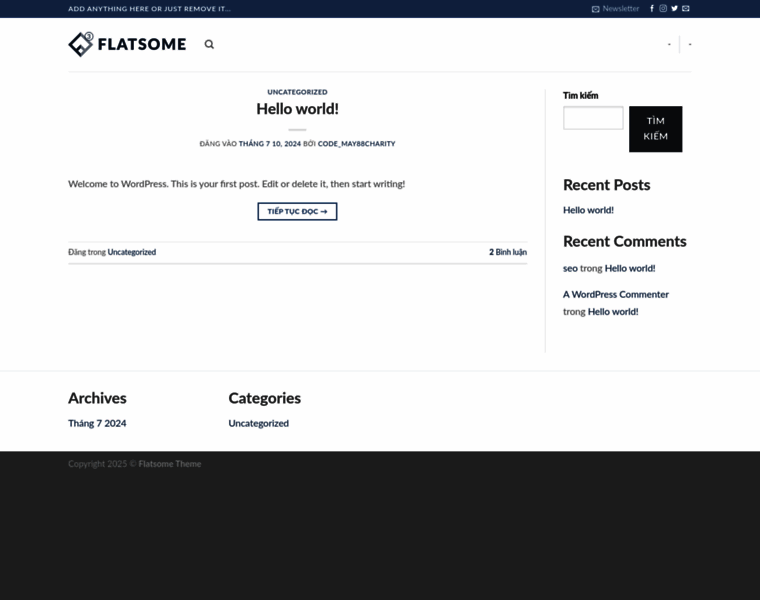760x600 pixels.
Task: Open the Hello world! post title
Action: coord(297,109)
